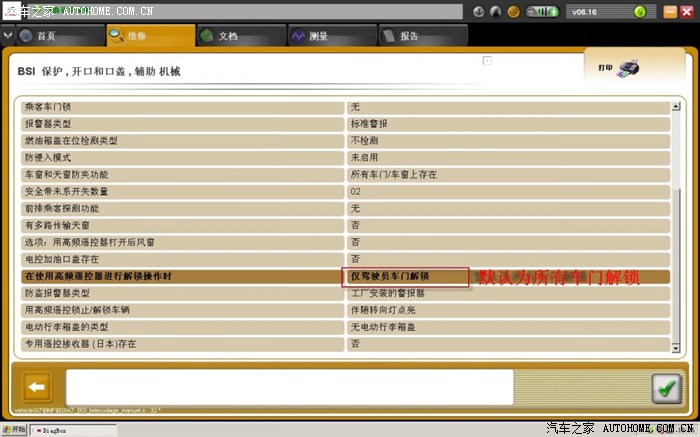This screenshot has width=700, height=437.
Task: Click the empty text field at bottom
Action: [290, 387]
